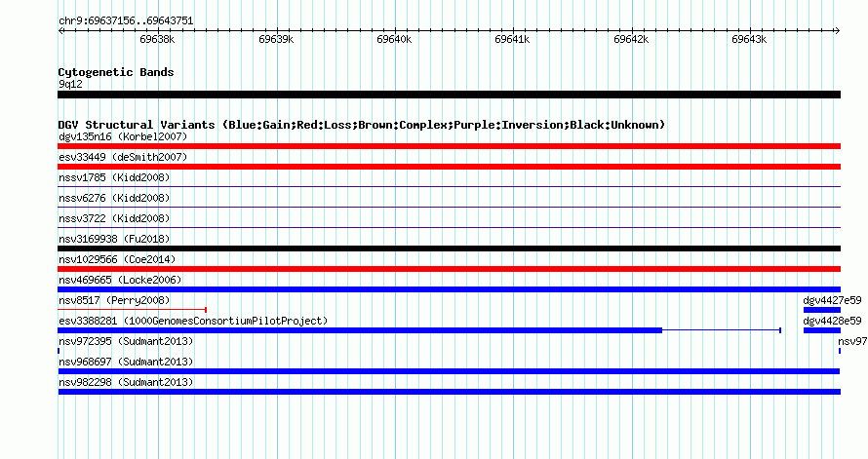Image resolution: width=868 pixels, height=459 pixels.
Task: Click the 69641k ruler tick label
Action: point(512,39)
